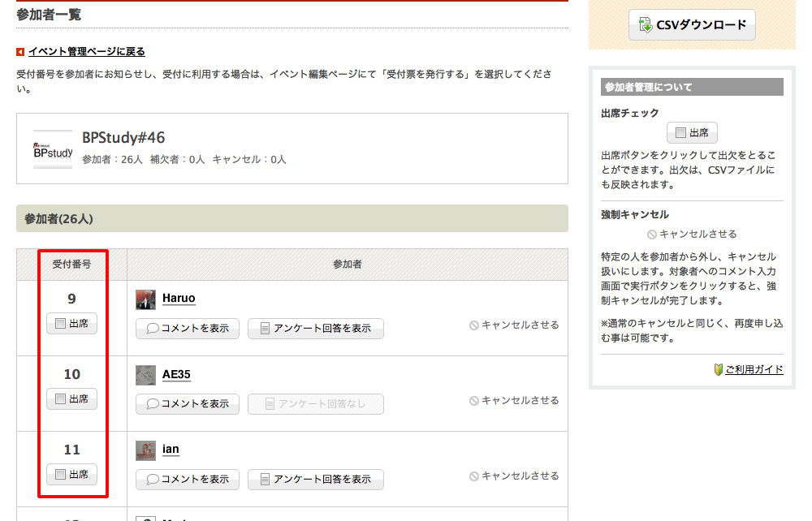
Task: Show comments for ian
Action: 188,480
